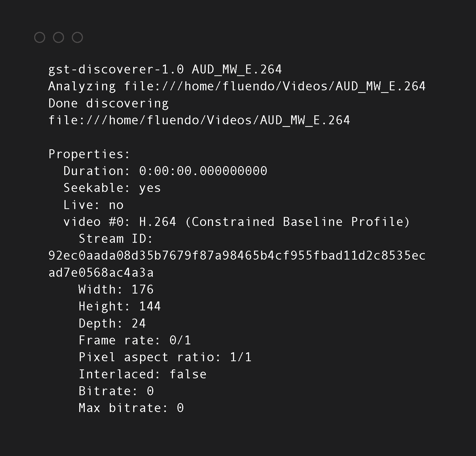Viewport: 476px width, 456px height.
Task: Click the "Interlaced: false" line
Action: (x=142, y=374)
